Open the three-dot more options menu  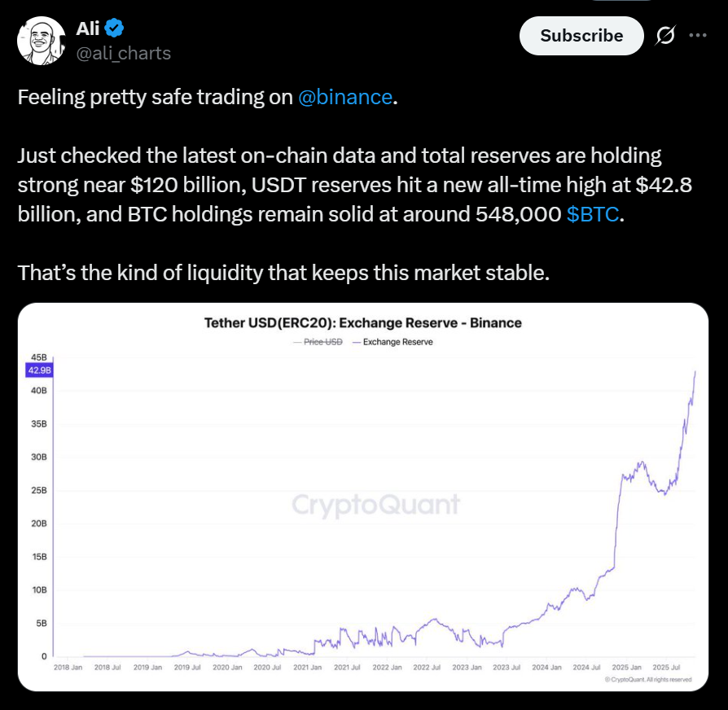pos(698,36)
